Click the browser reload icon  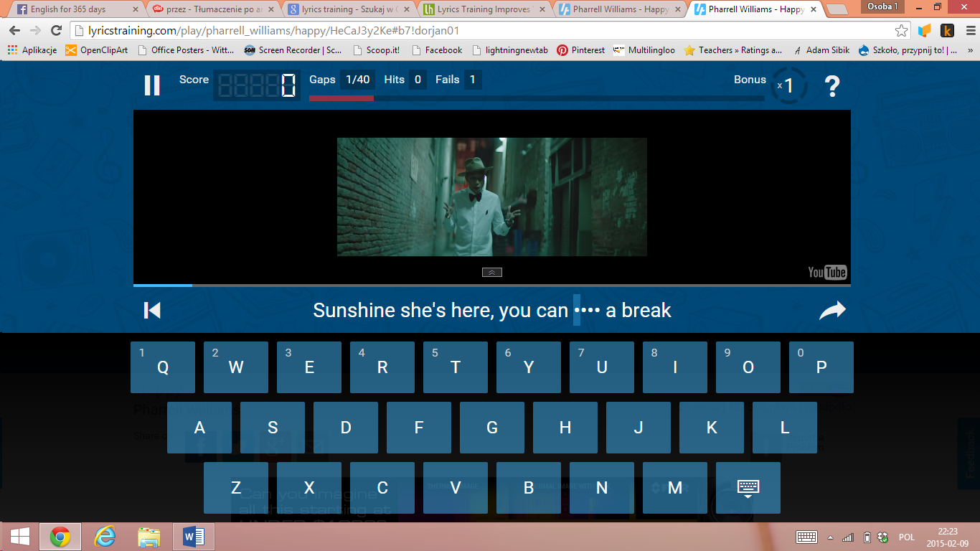pos(56,31)
